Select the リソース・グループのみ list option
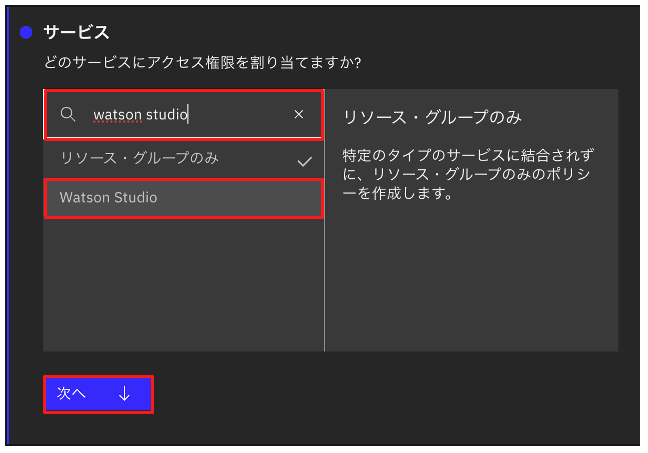The width and height of the screenshot is (648, 453). pos(140,159)
